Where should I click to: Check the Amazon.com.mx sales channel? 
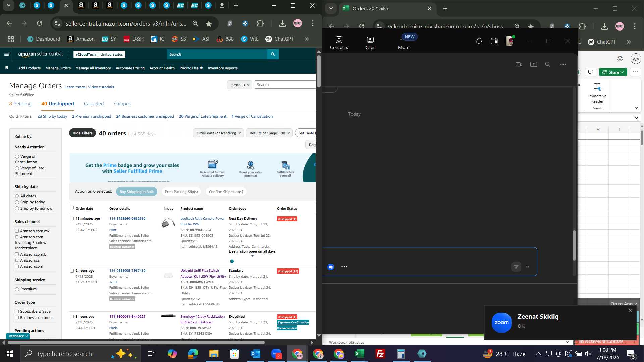17,231
